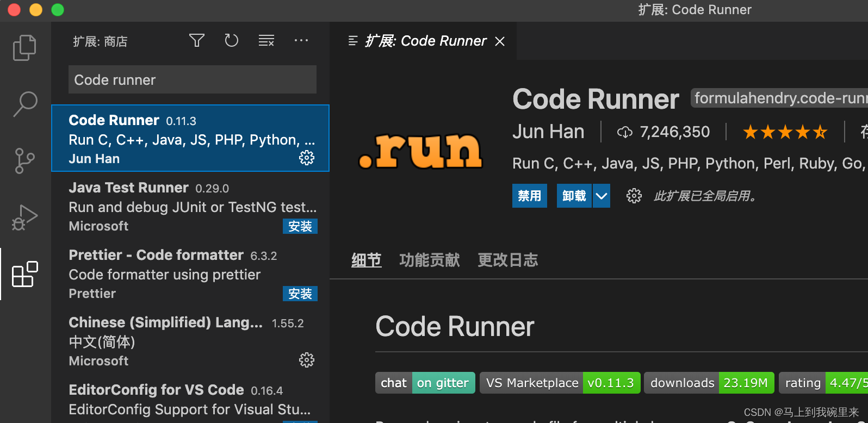This screenshot has width=868, height=423.
Task: Install the Prettier extension
Action: coord(300,294)
